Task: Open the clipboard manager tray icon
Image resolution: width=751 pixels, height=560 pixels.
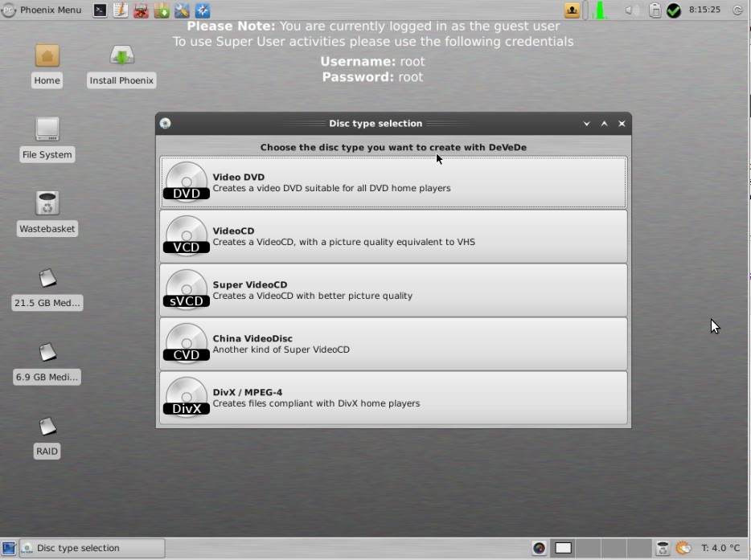Action: pyautogui.click(x=655, y=10)
